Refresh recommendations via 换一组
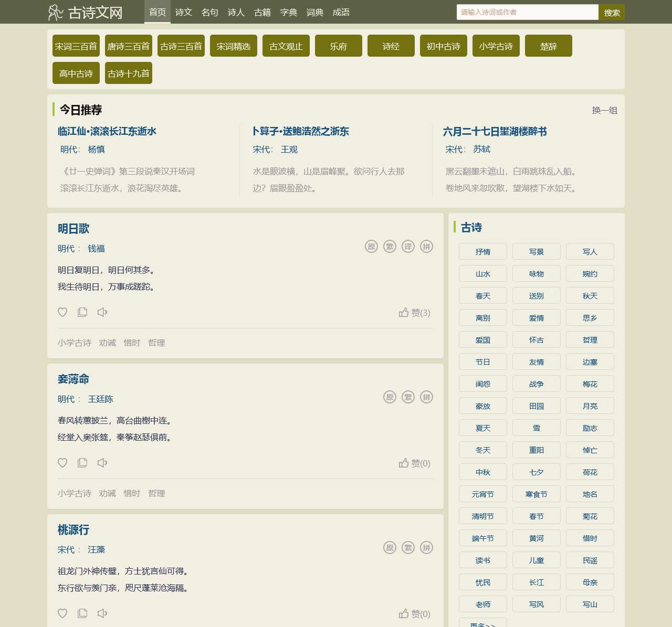Screen dimensions: 672x627 coord(604,111)
